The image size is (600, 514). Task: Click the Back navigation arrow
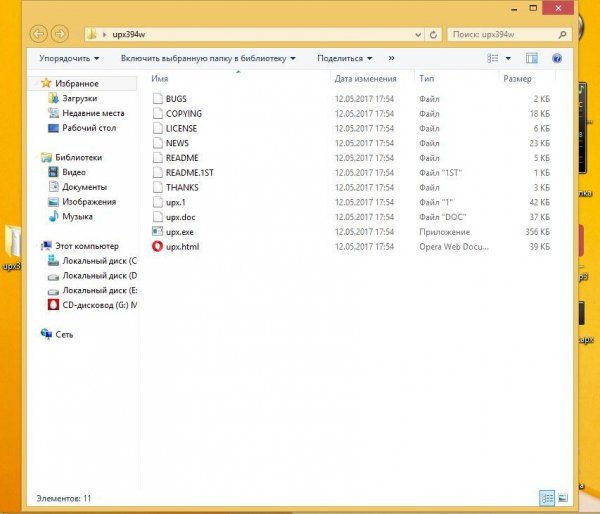pyautogui.click(x=37, y=35)
